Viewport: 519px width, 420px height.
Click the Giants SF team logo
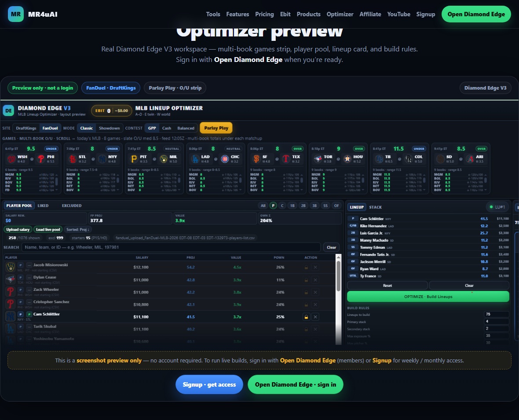pyautogui.click(x=256, y=159)
